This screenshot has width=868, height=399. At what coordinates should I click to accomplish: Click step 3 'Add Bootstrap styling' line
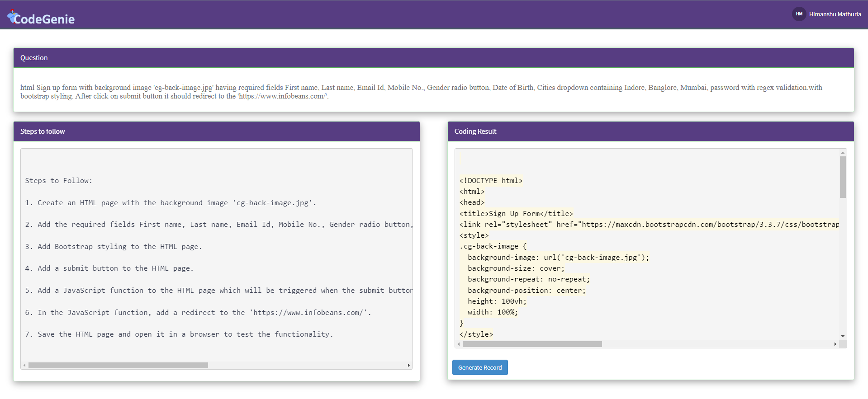[x=114, y=247]
